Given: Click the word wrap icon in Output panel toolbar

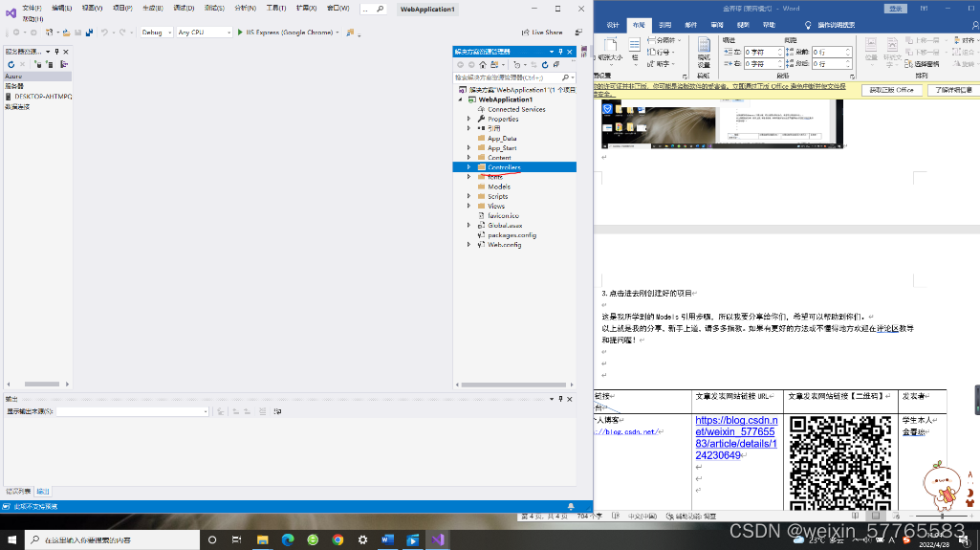Looking at the screenshot, I should [x=277, y=411].
